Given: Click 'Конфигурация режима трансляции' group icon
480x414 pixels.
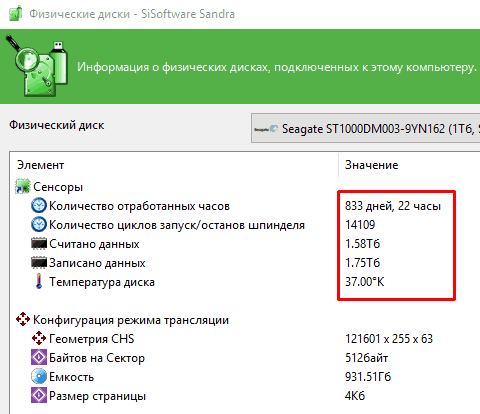Looking at the screenshot, I should tap(23, 319).
